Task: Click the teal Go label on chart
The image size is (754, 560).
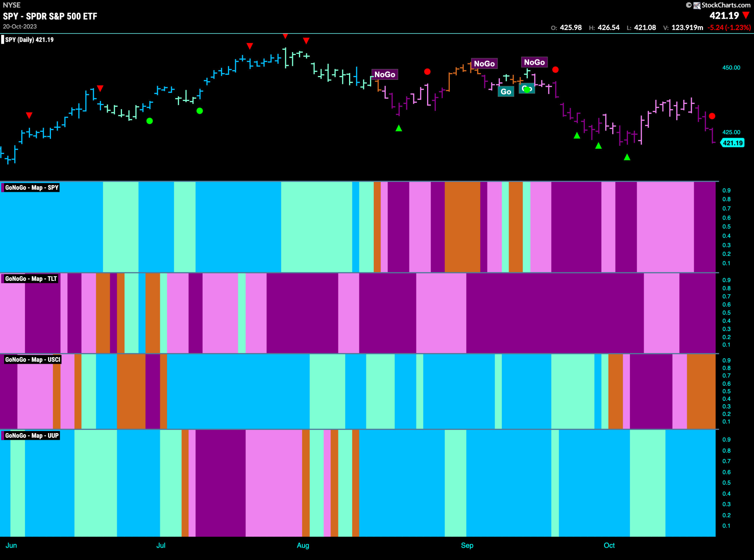Action: pos(506,92)
